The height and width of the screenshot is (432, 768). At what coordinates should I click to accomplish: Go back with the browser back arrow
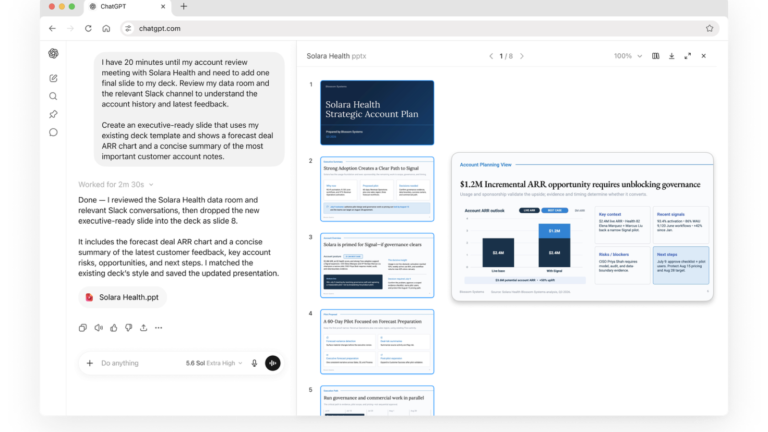[52, 28]
